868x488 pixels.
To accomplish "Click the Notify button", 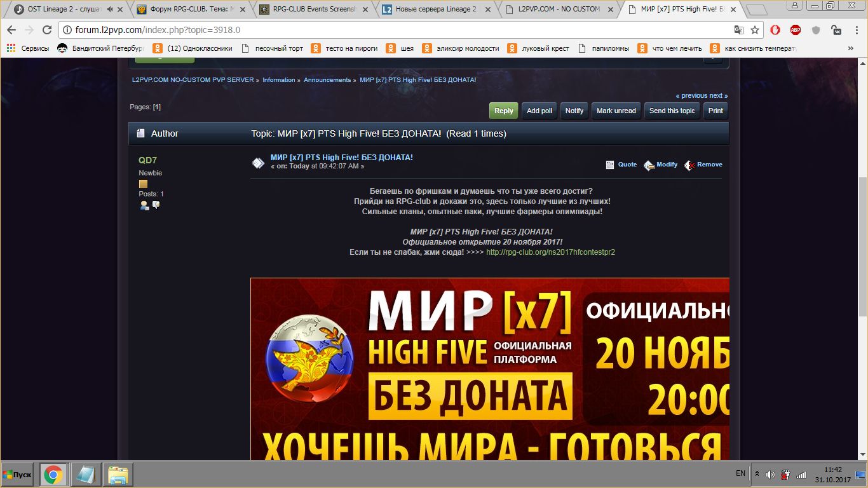I will coord(574,111).
